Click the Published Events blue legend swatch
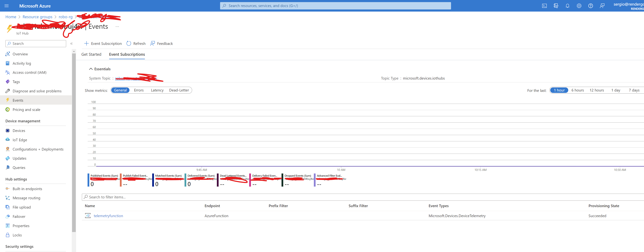Viewport: 644px width, 252px height. 89,180
